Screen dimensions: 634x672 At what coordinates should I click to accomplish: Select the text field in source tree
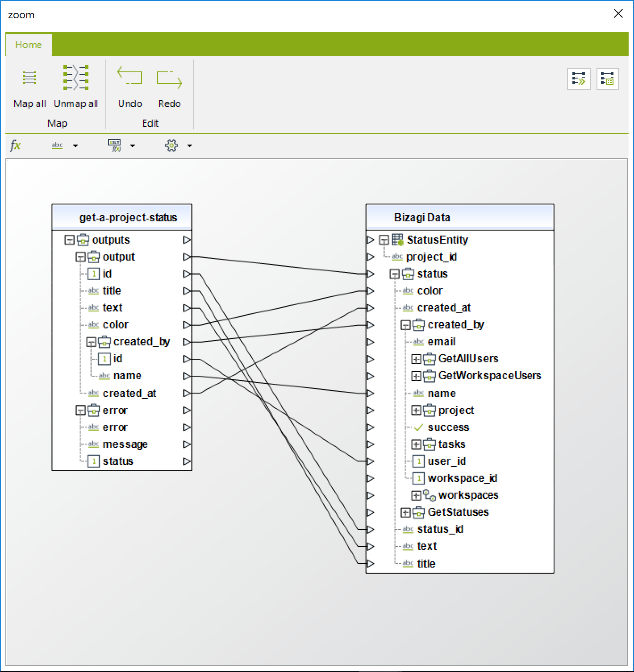tap(113, 308)
